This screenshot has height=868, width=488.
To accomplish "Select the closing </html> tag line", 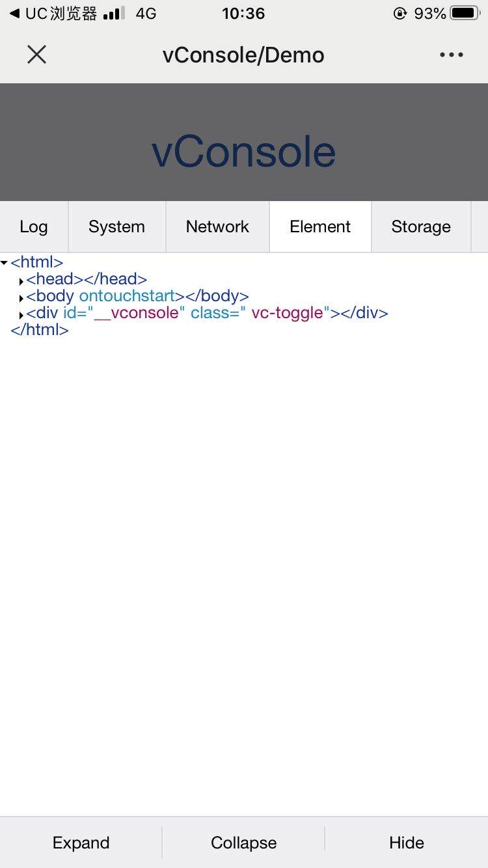I will [40, 330].
